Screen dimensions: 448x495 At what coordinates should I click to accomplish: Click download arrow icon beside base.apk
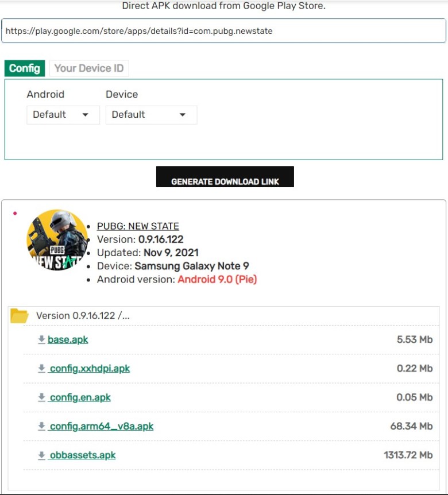(x=41, y=340)
